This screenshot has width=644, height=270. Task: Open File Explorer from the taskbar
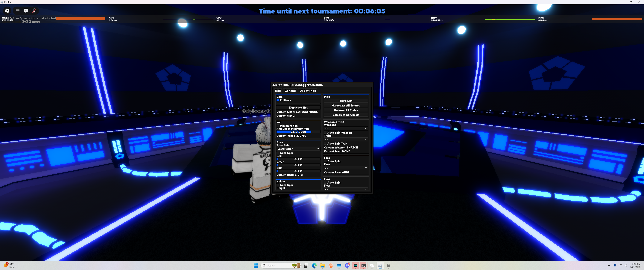pos(323,265)
